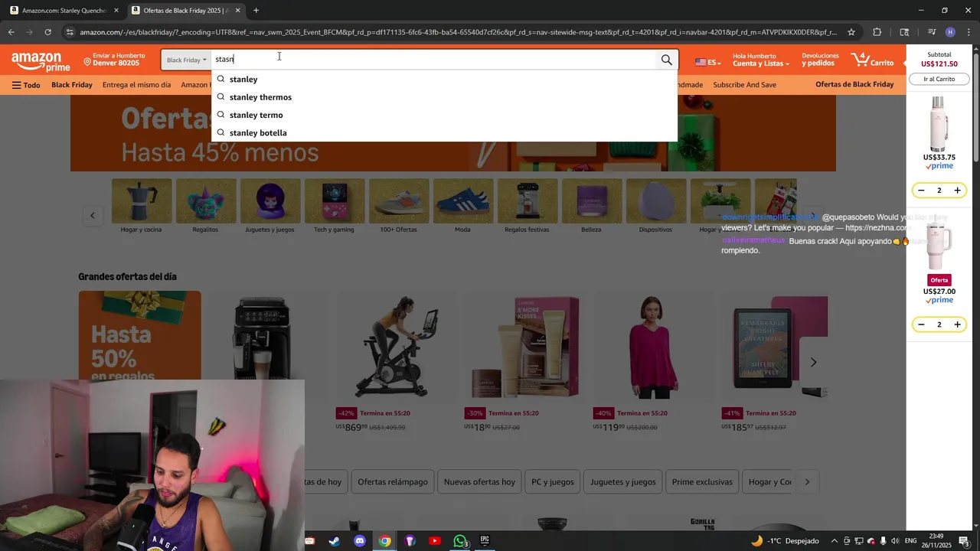Viewport: 980px width, 551px height.
Task: Expand Cuenta y Listas account menu
Action: pyautogui.click(x=760, y=60)
